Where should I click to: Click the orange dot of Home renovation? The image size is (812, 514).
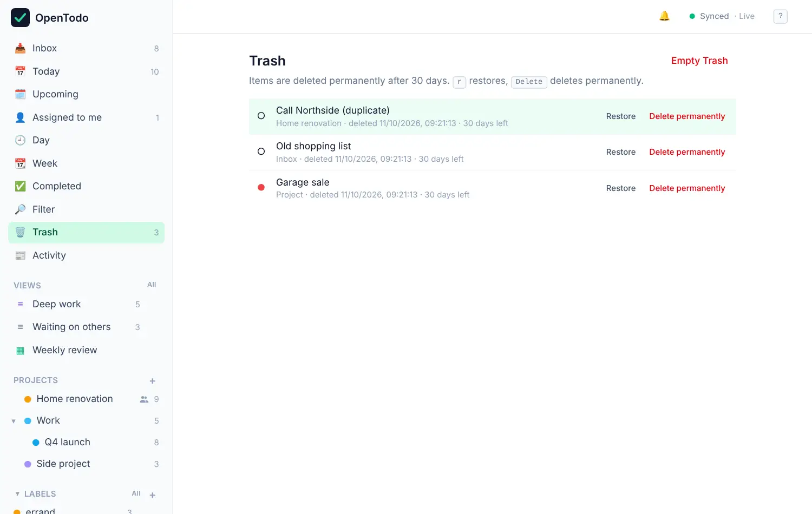pyautogui.click(x=28, y=399)
